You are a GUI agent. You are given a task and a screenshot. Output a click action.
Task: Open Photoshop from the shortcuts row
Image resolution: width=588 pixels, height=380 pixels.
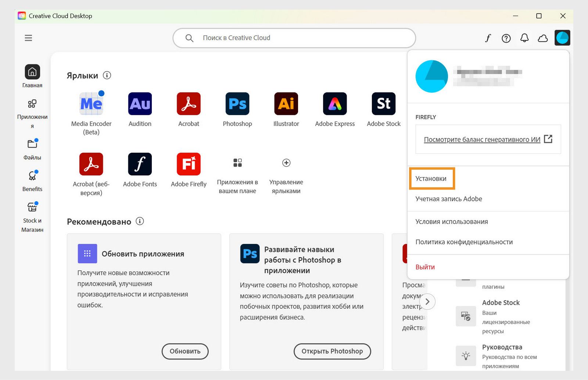237,104
